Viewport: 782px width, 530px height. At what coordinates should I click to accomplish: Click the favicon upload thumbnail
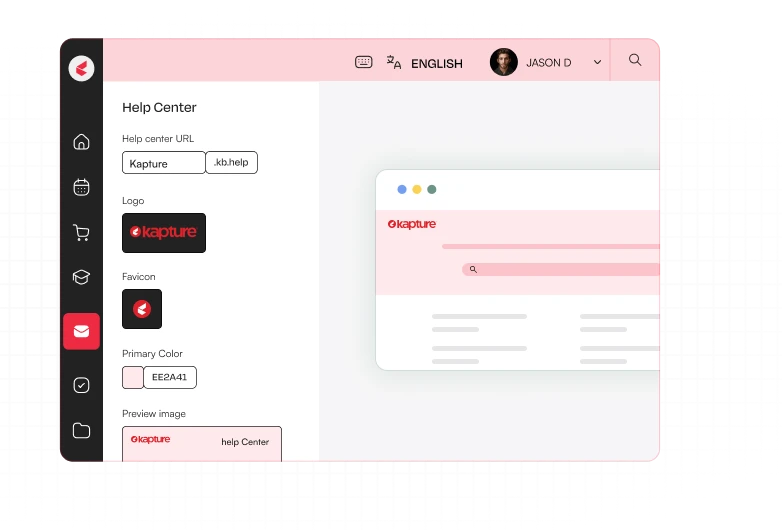tap(142, 309)
